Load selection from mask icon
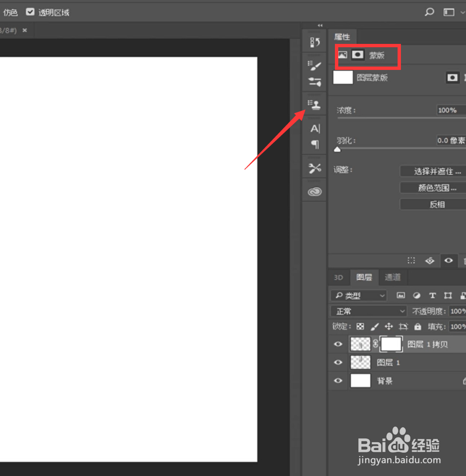This screenshot has height=476, width=466. pos(411,260)
